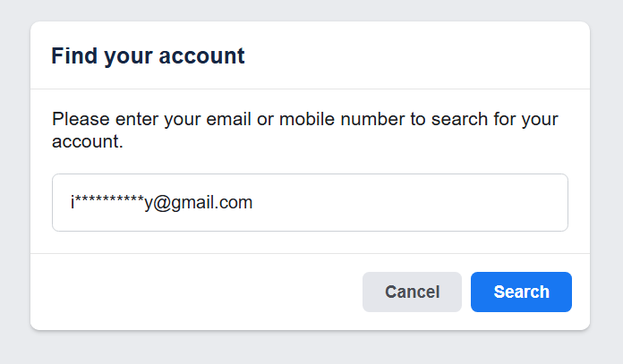
Task: Abort account search via Cancel button
Action: click(412, 292)
